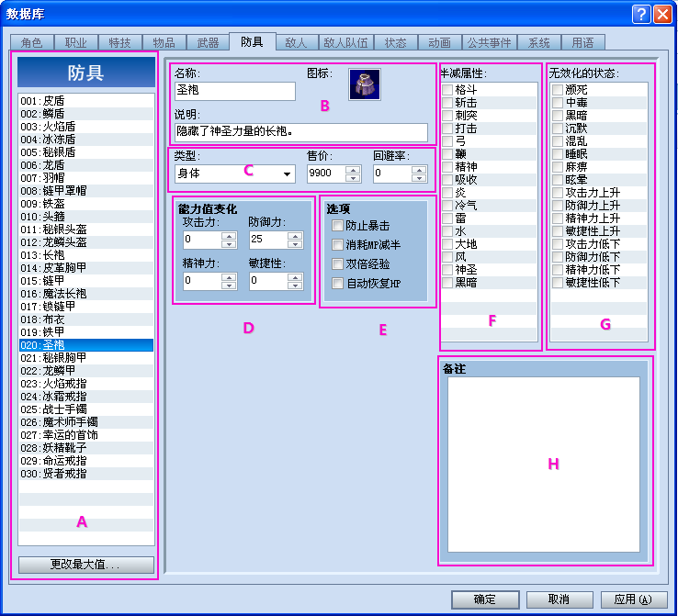Open the 敌人队伍 tab
This screenshot has width=678, height=616.
coord(346,43)
